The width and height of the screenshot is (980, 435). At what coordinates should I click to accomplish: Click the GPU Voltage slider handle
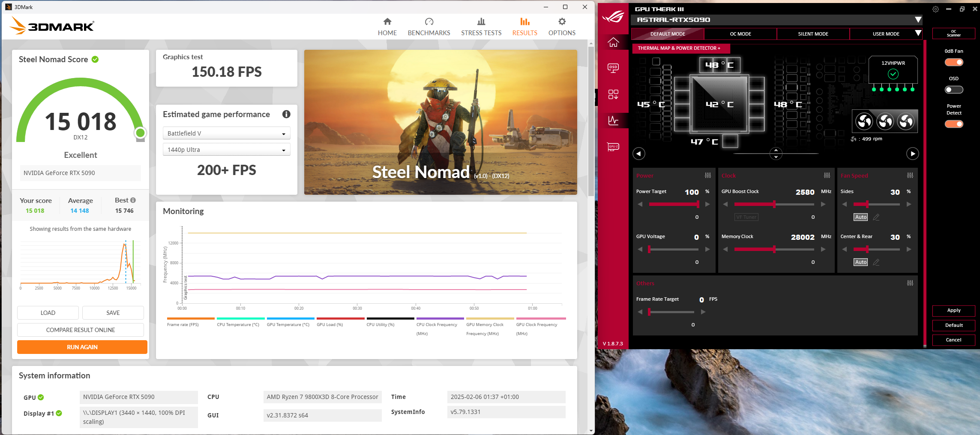[x=649, y=249]
